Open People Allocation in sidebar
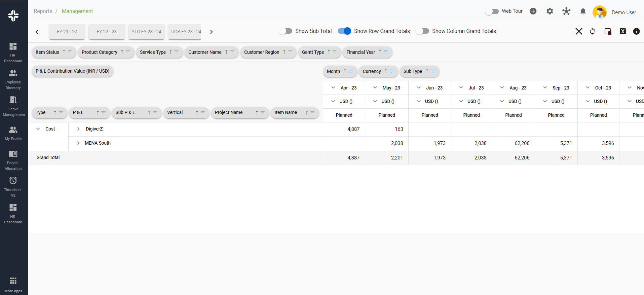The height and width of the screenshot is (295, 644). (x=13, y=160)
